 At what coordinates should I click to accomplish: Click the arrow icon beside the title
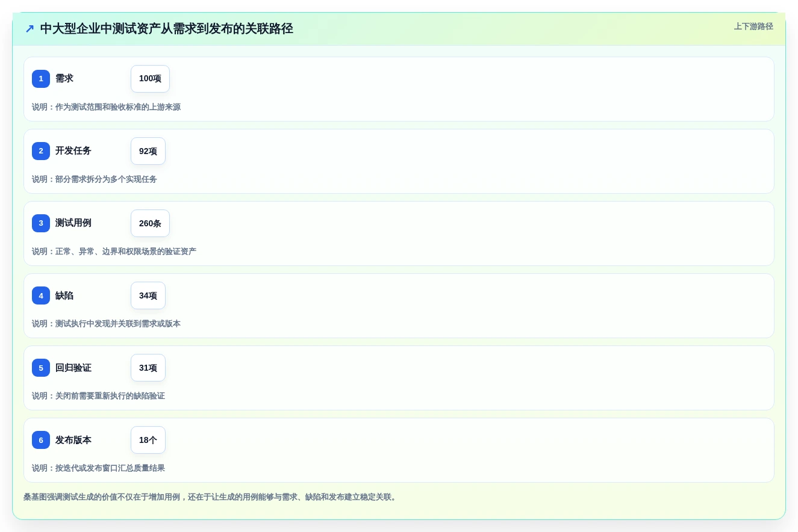click(30, 29)
